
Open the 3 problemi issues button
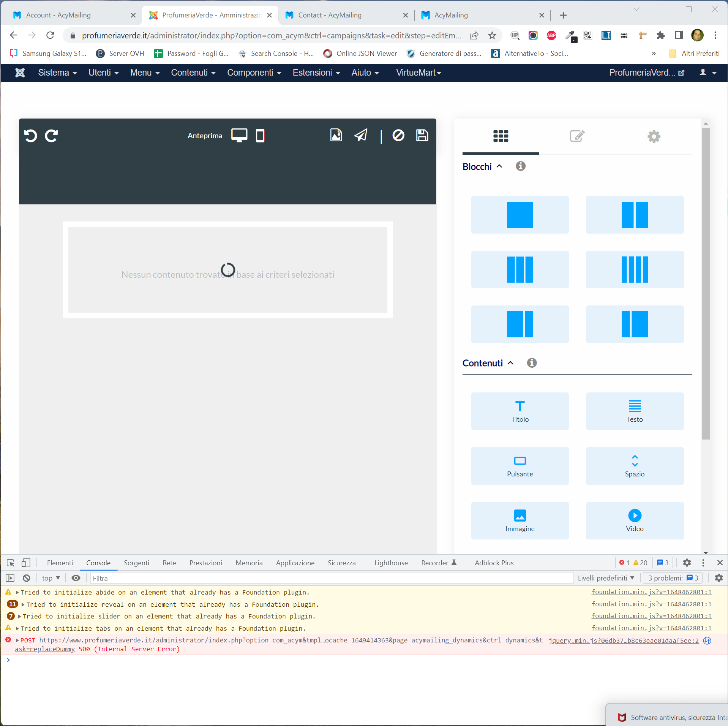(673, 578)
